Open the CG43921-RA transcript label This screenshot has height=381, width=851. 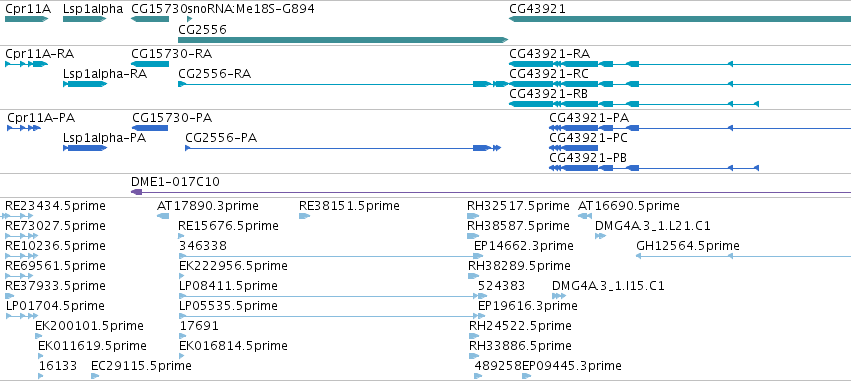tap(549, 54)
